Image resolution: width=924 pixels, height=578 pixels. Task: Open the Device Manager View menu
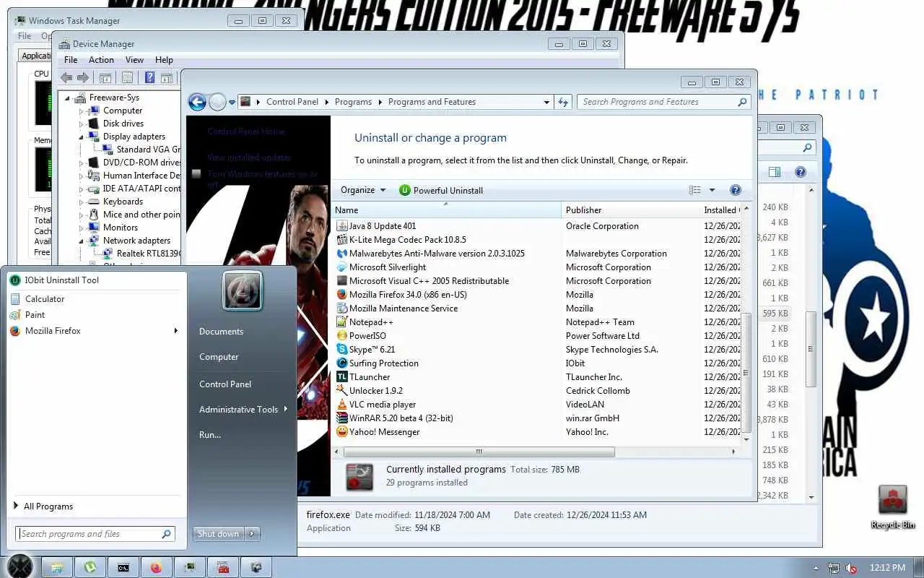134,60
